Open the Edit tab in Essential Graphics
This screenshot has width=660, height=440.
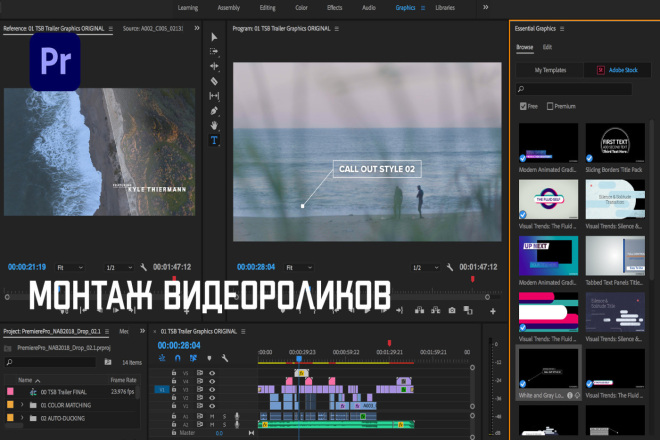click(x=547, y=47)
